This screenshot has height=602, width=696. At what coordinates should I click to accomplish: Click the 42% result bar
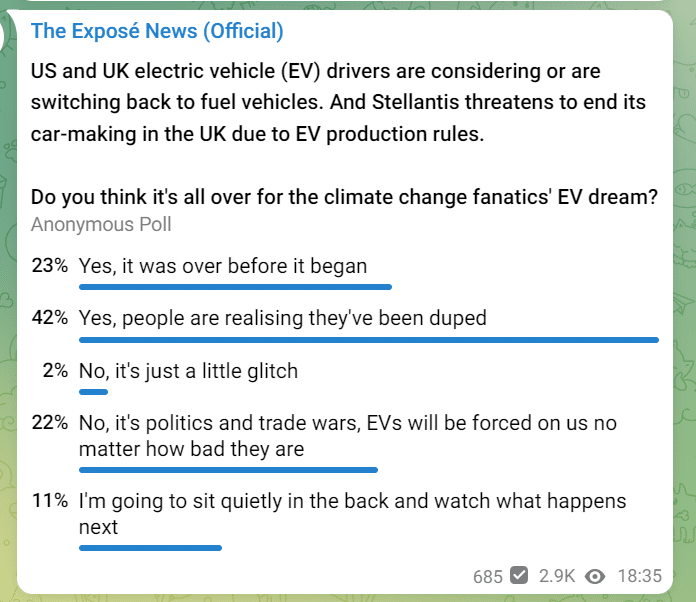(369, 340)
